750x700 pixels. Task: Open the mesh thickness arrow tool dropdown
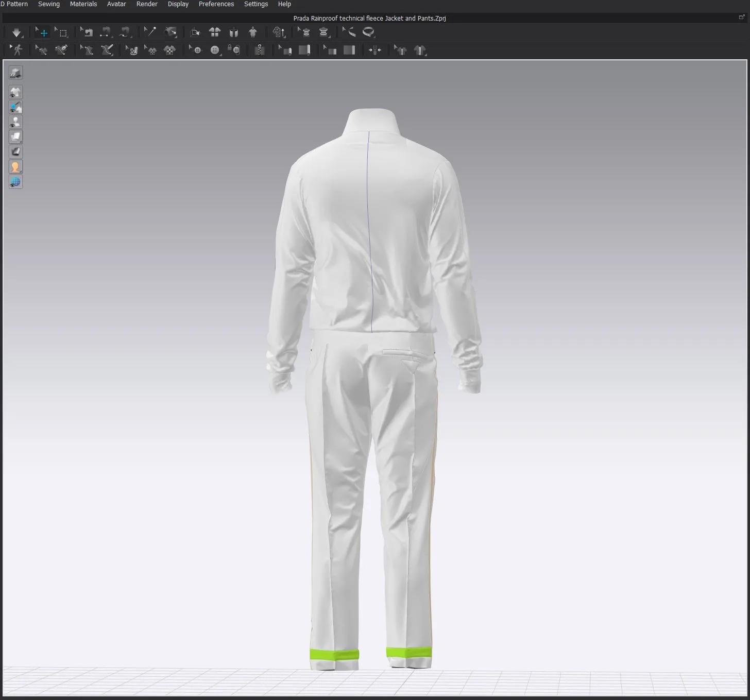tap(279, 32)
